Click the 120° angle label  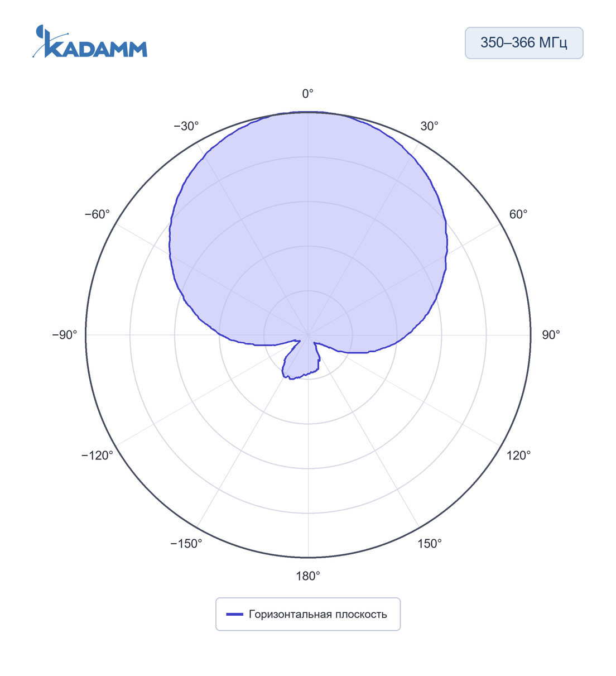coord(518,456)
